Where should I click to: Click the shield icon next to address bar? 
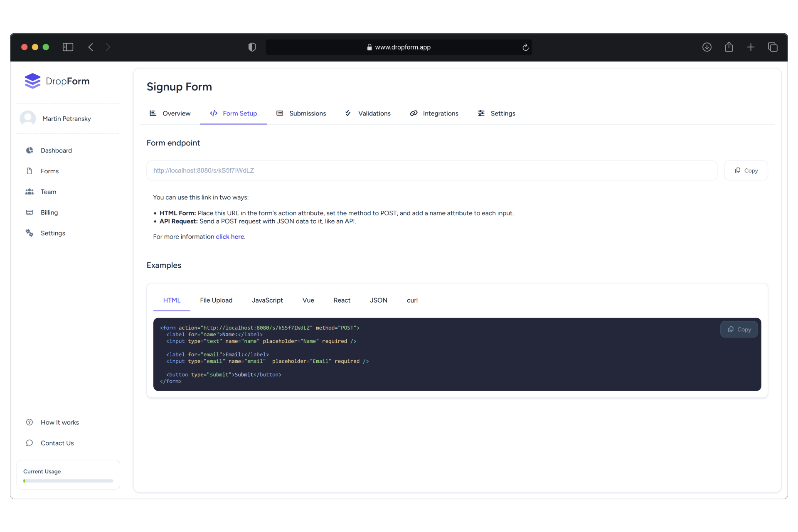coord(252,47)
